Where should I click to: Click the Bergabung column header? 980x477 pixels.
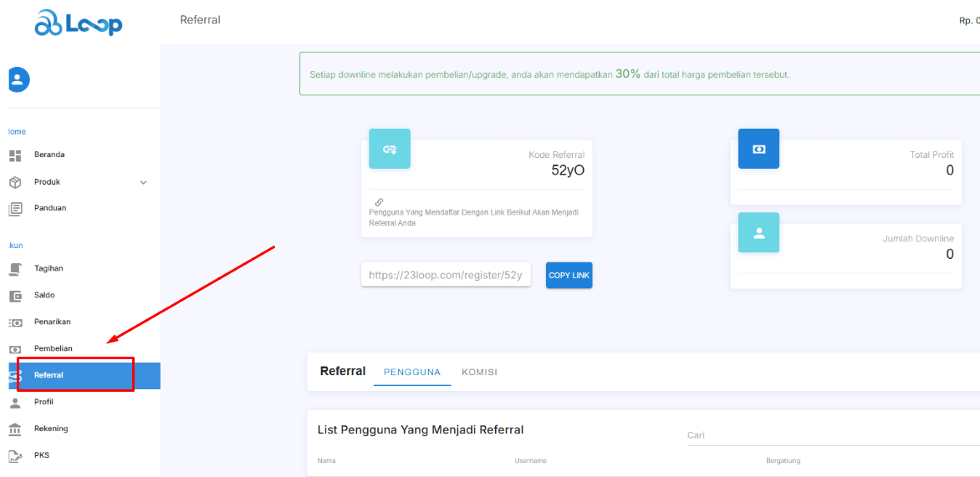[x=783, y=461]
